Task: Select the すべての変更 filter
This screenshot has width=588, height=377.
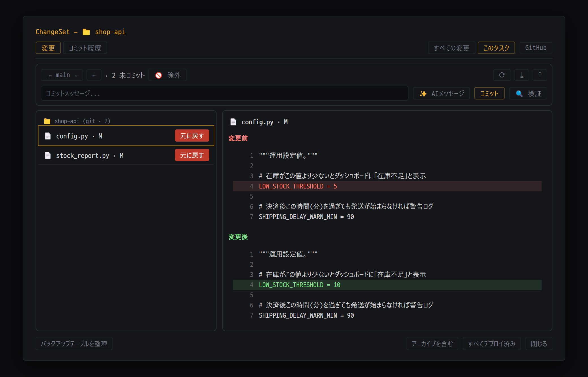Action: pyautogui.click(x=451, y=48)
